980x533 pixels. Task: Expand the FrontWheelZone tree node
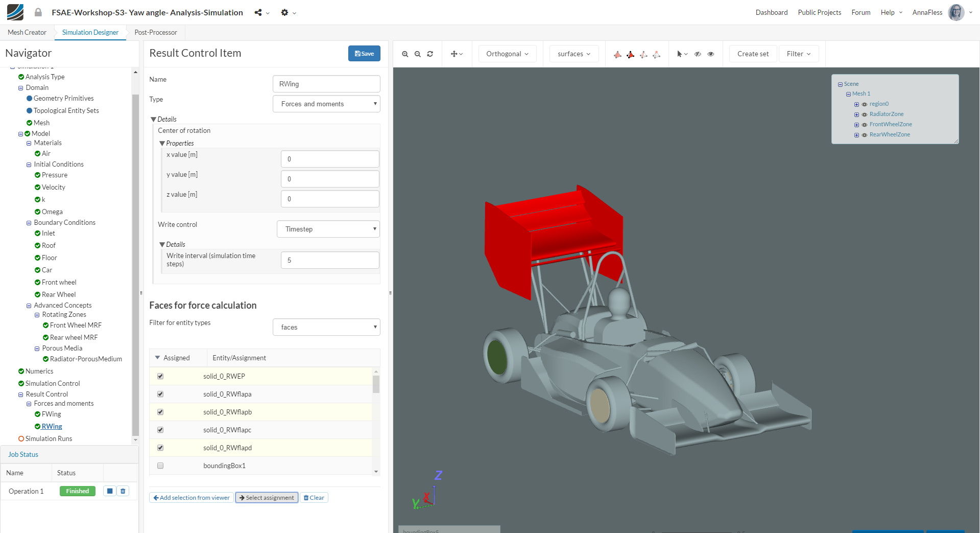(856, 125)
